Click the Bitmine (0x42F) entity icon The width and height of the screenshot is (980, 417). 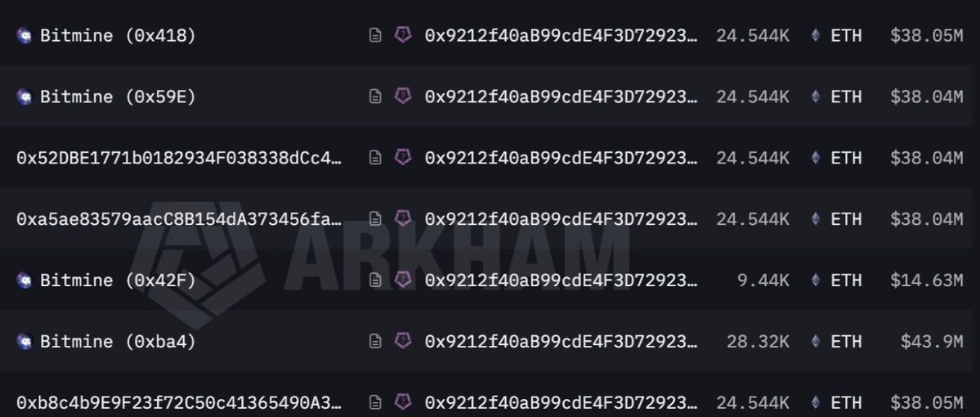point(25,280)
